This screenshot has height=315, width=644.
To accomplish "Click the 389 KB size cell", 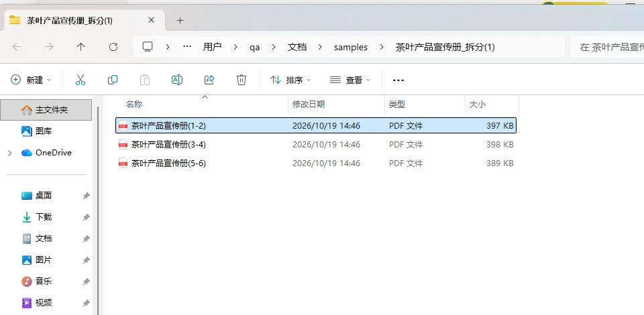I will (500, 164).
